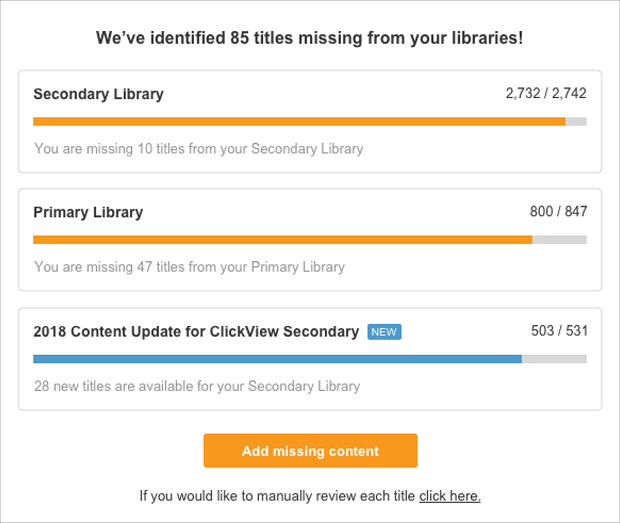Screen dimensions: 620x523
Task: Click the 2,732 / 2,742 title count
Action: click(546, 94)
